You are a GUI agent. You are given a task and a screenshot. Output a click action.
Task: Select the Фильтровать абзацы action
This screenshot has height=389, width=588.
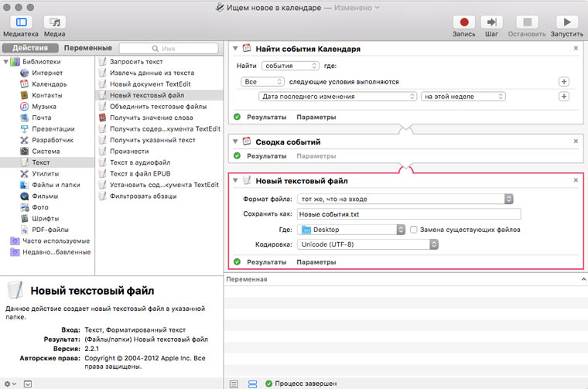coord(143,196)
